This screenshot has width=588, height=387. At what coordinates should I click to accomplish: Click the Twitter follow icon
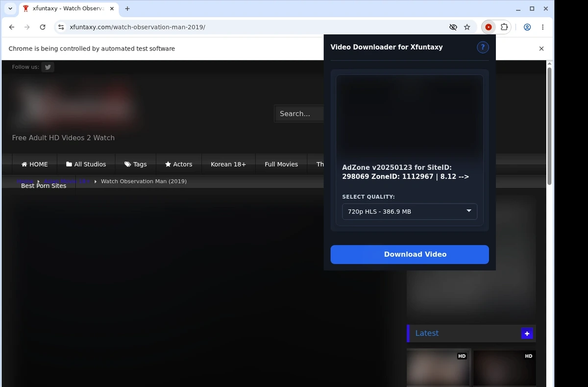coord(48,67)
